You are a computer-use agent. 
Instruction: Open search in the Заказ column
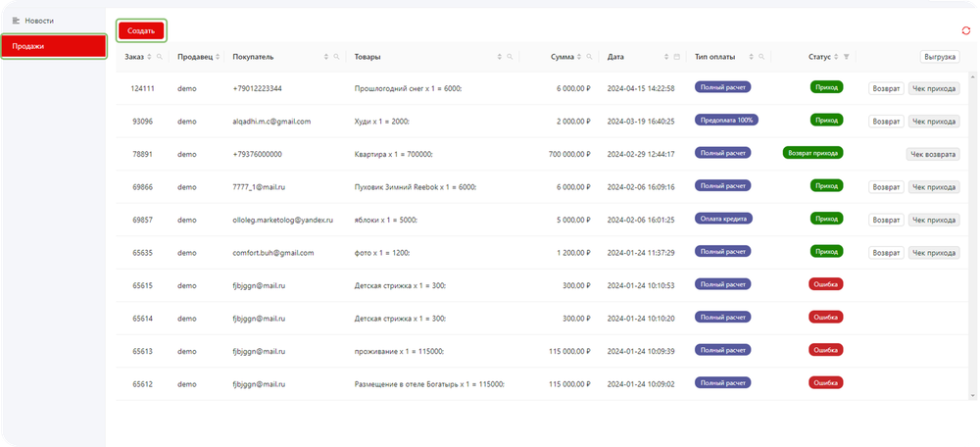tap(160, 57)
